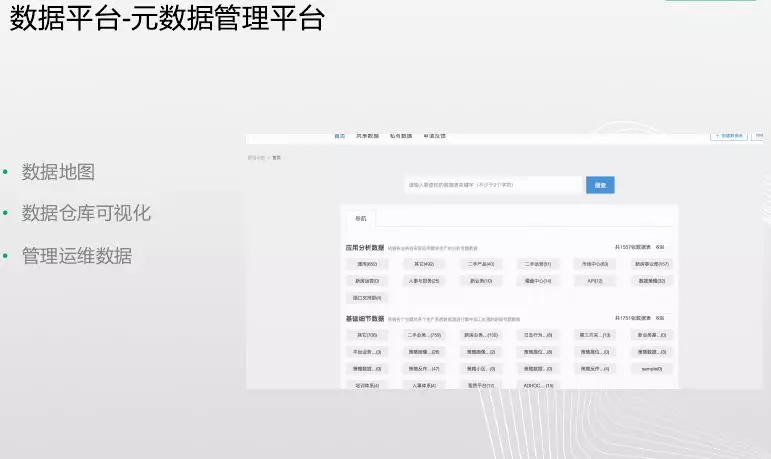The height and width of the screenshot is (459, 771).
Task: Select the 市场中心 tag
Action: 595,264
